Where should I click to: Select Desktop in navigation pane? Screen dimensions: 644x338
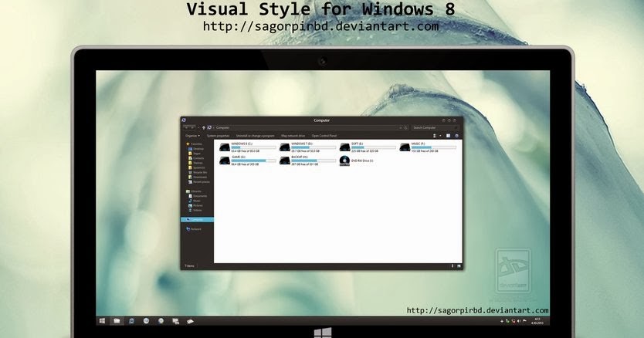point(196,149)
